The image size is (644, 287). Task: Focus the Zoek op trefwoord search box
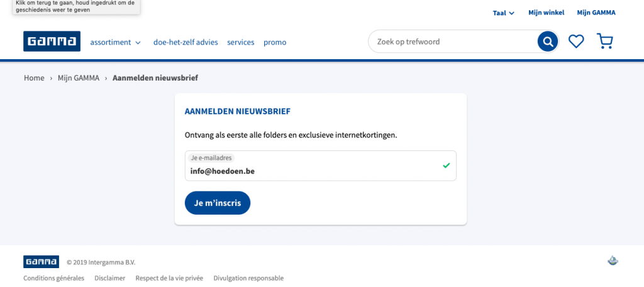click(452, 42)
